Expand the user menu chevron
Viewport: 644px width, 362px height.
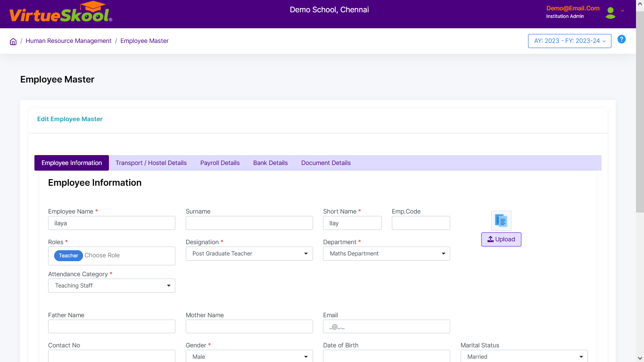[x=622, y=11]
